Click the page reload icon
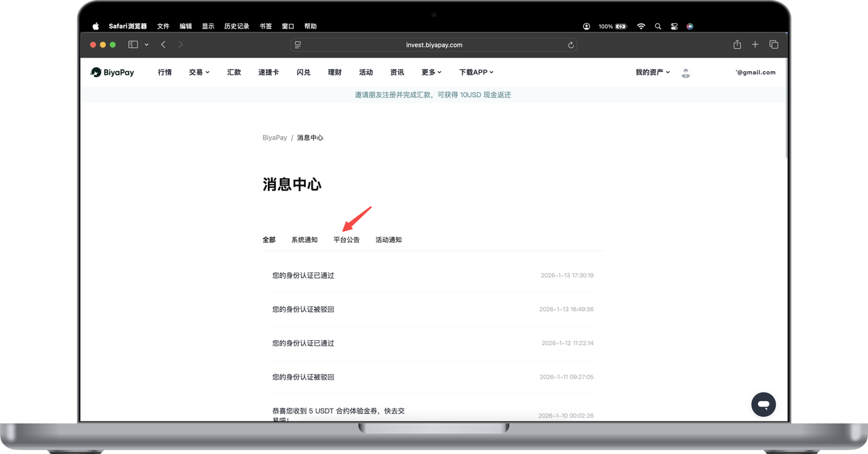The image size is (868, 454). (x=571, y=45)
